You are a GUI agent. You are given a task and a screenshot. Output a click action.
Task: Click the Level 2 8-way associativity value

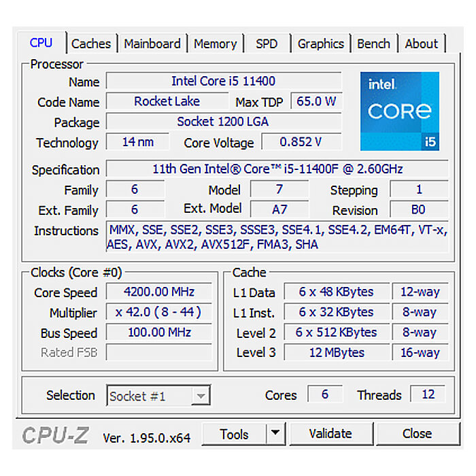coord(420,332)
